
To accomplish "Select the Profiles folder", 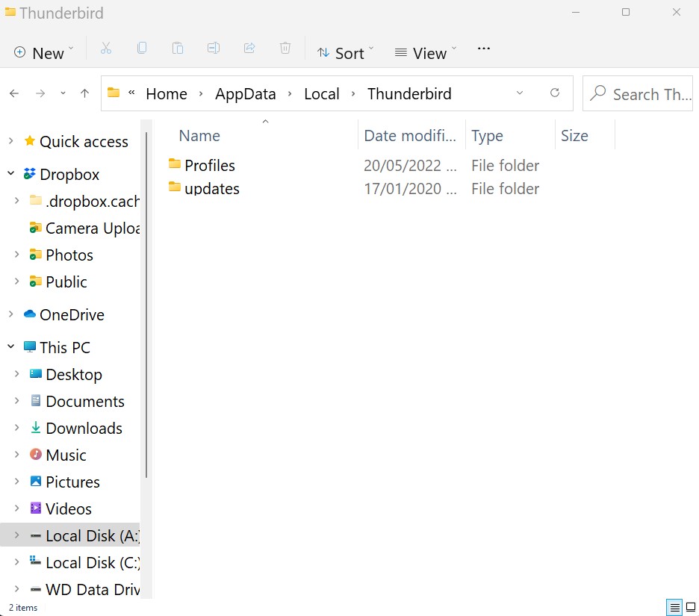I will [210, 166].
